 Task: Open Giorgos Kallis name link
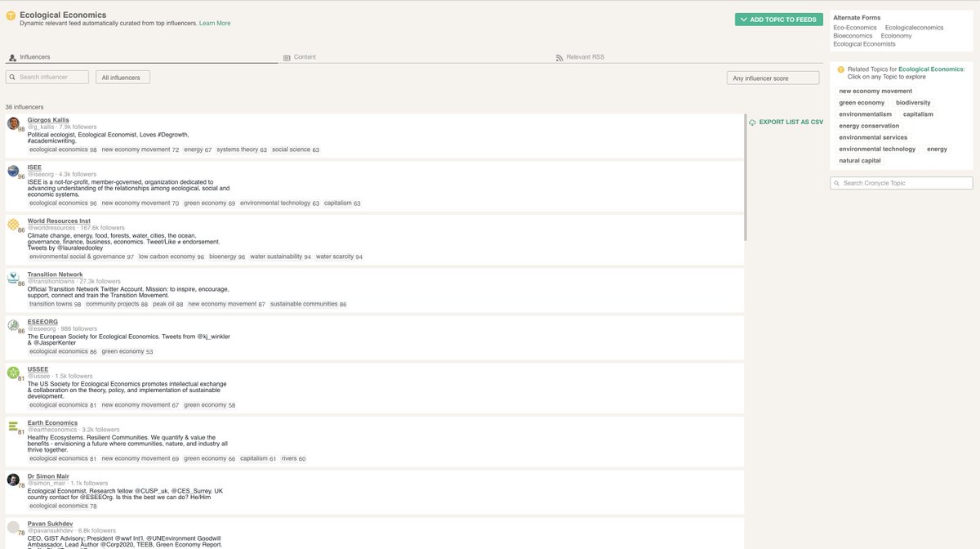[x=48, y=120]
